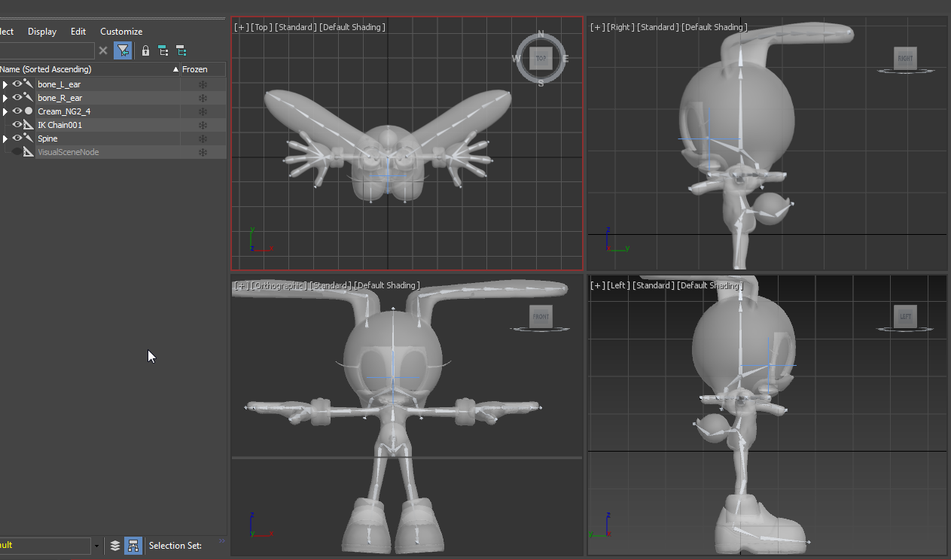Screen dimensions: 951x560
Task: Show VisualSceneNode using its eye icon
Action: (x=17, y=152)
